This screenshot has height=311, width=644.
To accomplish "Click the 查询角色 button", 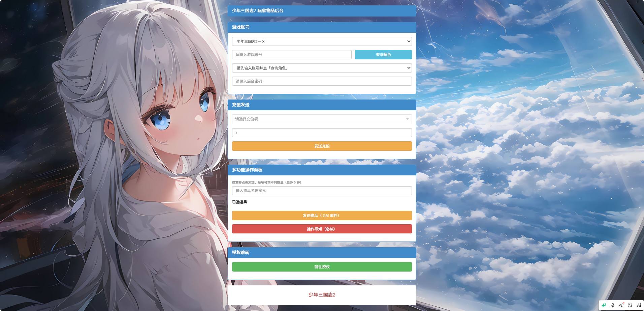I will point(383,55).
